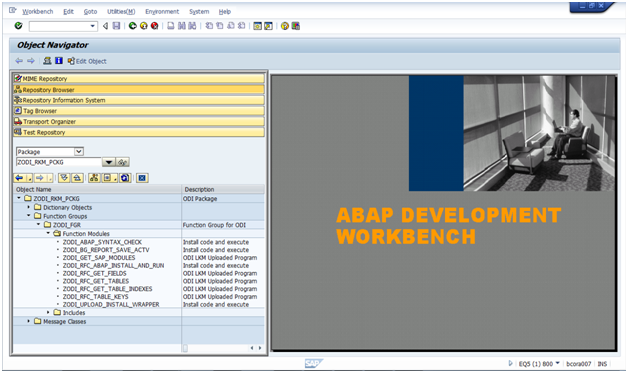Close the browser with the blue X icon

[x=142, y=178]
